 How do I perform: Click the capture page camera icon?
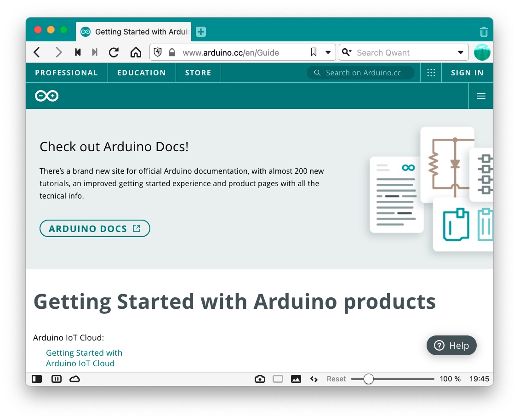click(x=260, y=379)
